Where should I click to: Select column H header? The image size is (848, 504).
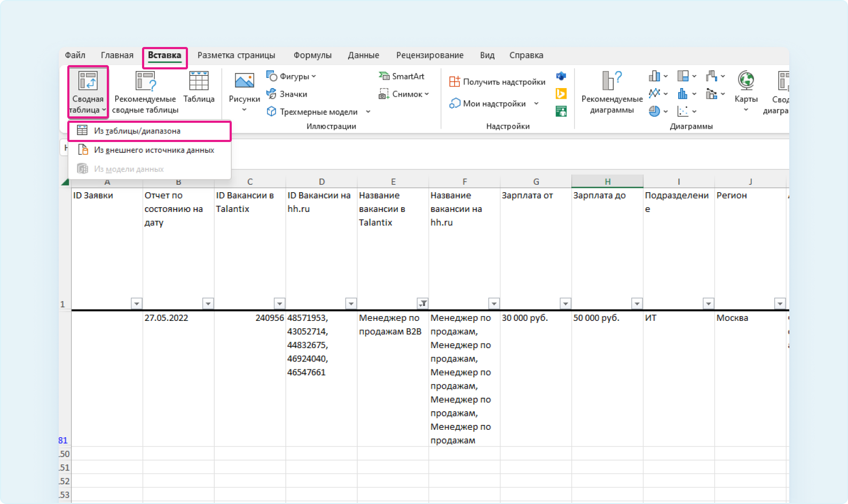[x=607, y=182]
